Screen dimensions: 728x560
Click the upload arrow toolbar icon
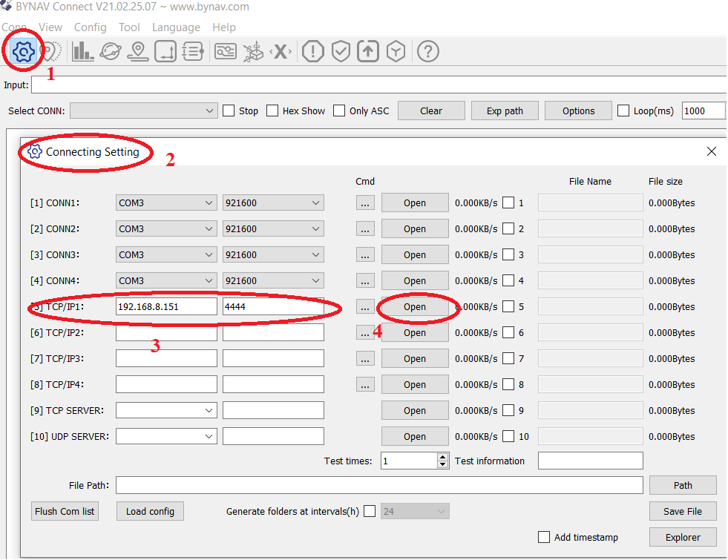tap(368, 51)
